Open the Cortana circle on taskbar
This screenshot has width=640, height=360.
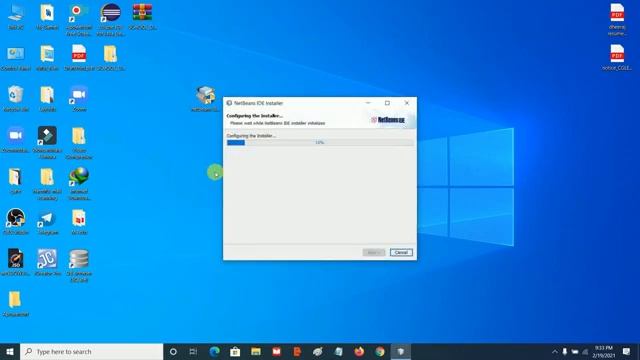173,351
